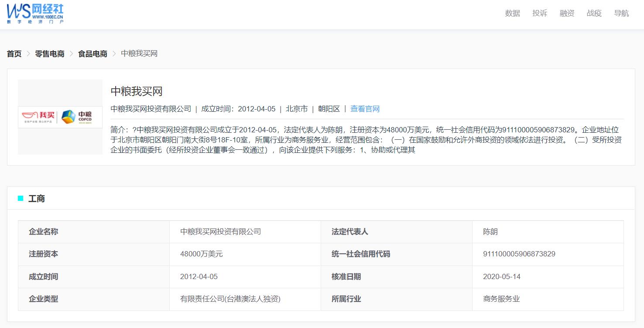This screenshot has height=328, width=644.
Task: Navigate to 首页 via breadcrumb
Action: coord(14,53)
